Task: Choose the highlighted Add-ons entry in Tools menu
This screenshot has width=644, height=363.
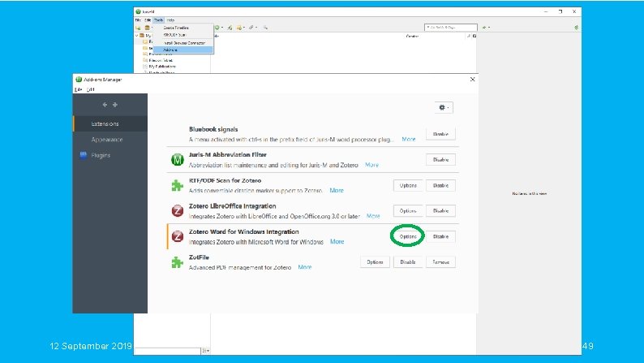Action: point(183,50)
